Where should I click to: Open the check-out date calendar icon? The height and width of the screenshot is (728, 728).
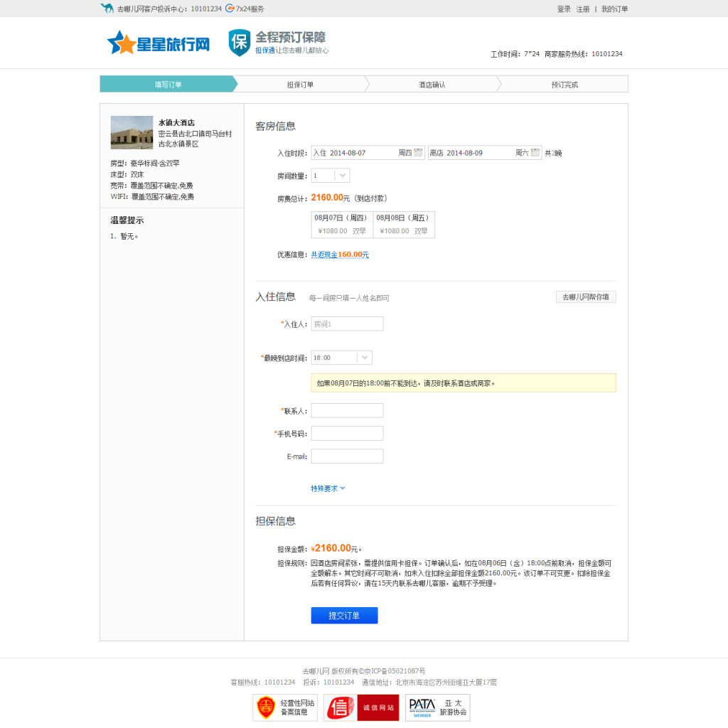[535, 152]
